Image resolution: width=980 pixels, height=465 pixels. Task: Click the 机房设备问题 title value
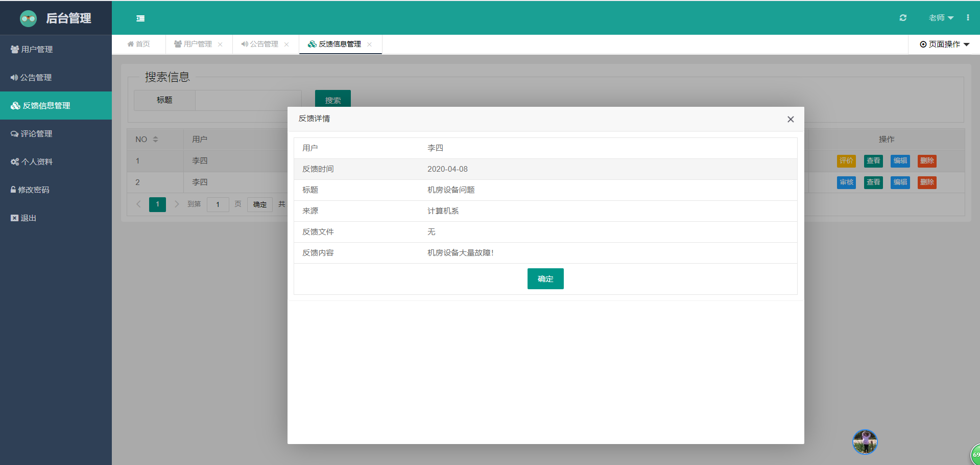click(x=451, y=190)
